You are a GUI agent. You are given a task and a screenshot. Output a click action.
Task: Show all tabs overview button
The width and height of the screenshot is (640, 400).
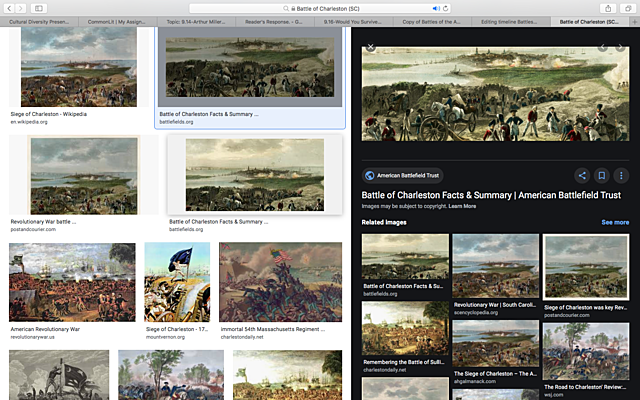pyautogui.click(x=628, y=8)
